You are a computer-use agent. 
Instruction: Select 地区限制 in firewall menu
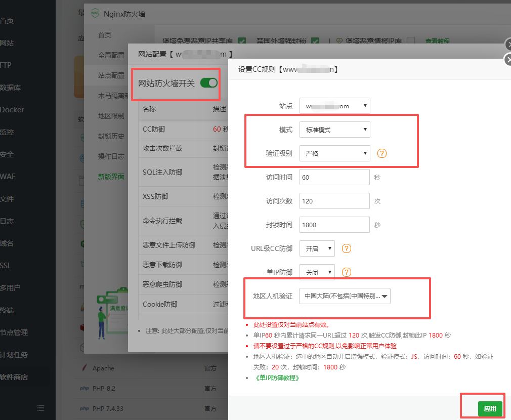click(111, 116)
